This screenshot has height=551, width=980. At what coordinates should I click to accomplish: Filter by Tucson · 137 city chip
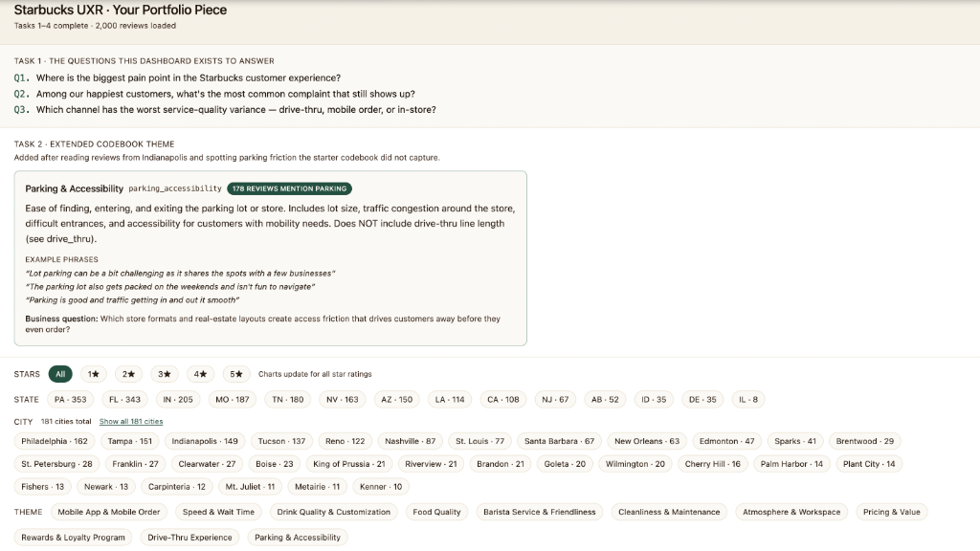coord(282,441)
